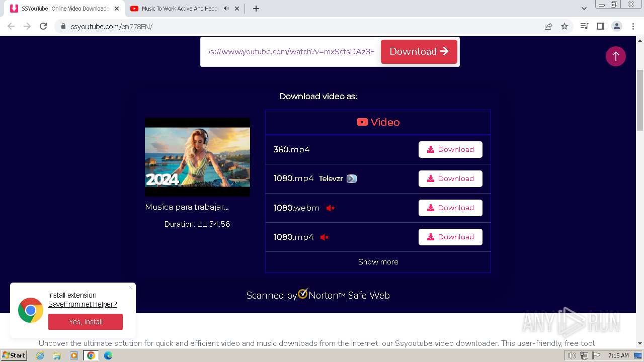The height and width of the screenshot is (362, 644).
Task: Open a new browser tab
Action: 256,9
